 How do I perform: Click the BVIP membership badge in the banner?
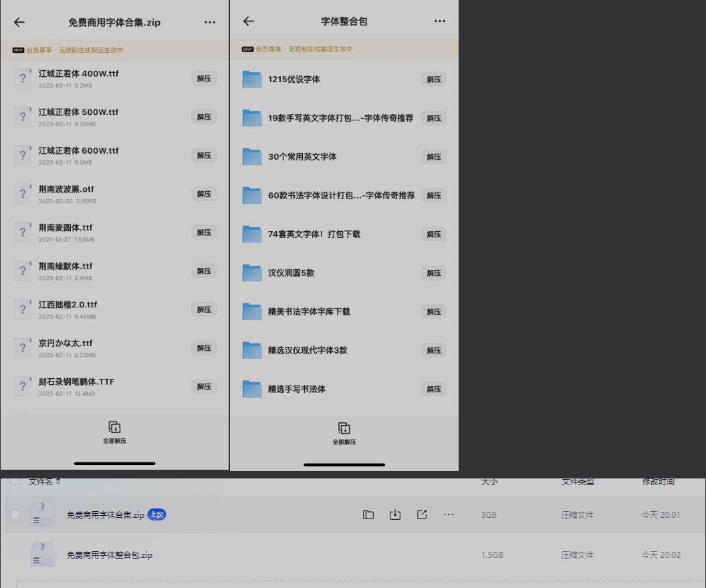click(x=18, y=49)
